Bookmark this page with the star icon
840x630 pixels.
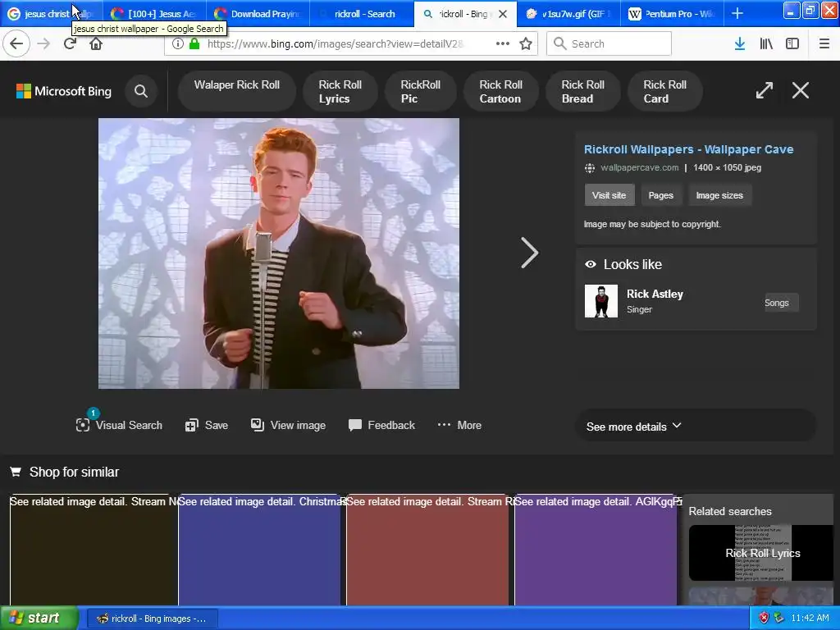[526, 43]
